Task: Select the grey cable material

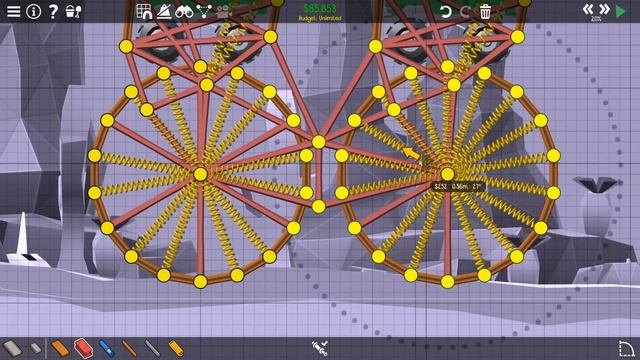Action: pos(153,349)
